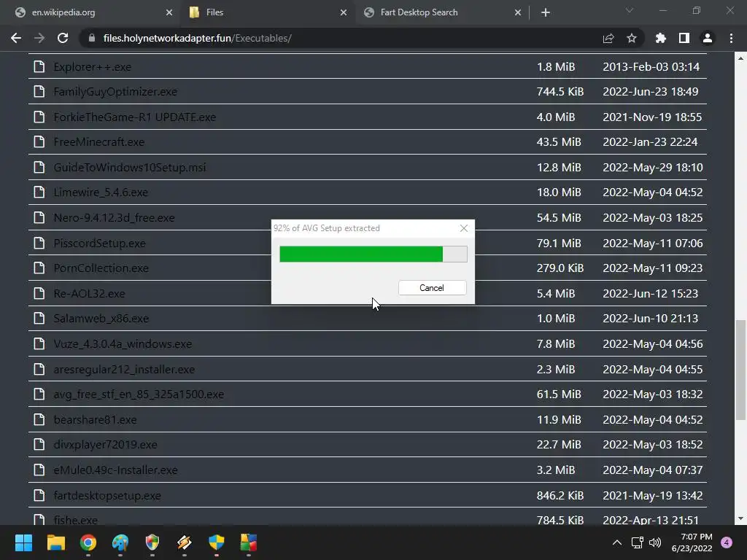
Task: Click the scrollbar up arrow
Action: pos(740,58)
